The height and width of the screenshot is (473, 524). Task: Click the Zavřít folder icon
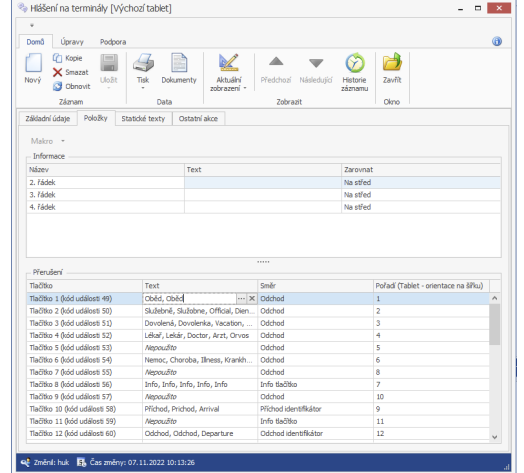pos(392,62)
